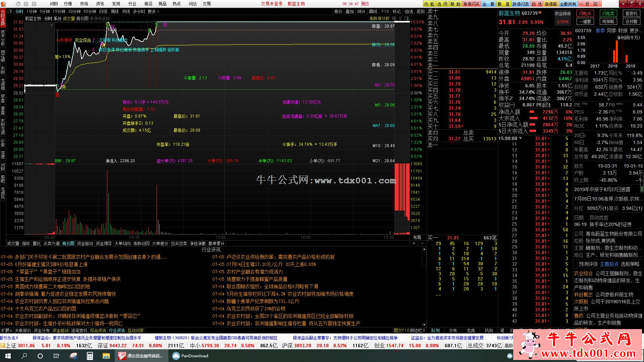The height and width of the screenshot is (362, 644).
Task: Switch to PanDownload on the taskbar
Action: pyautogui.click(x=191, y=356)
